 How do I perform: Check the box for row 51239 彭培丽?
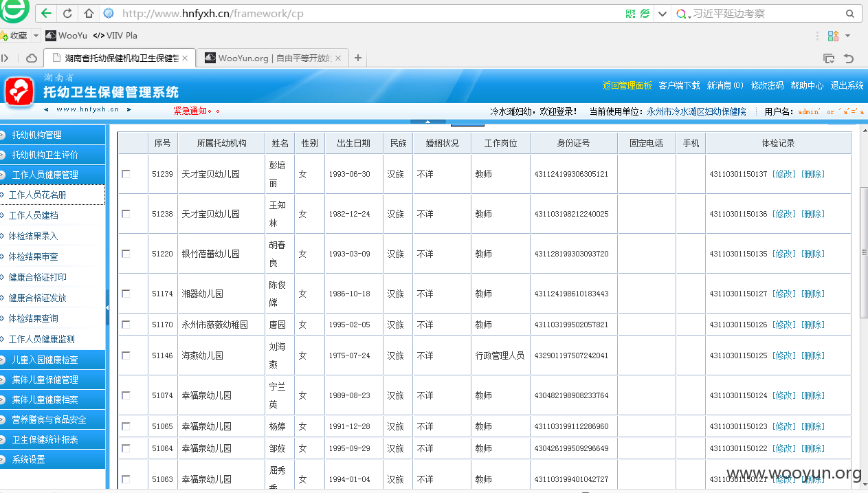pyautogui.click(x=126, y=174)
